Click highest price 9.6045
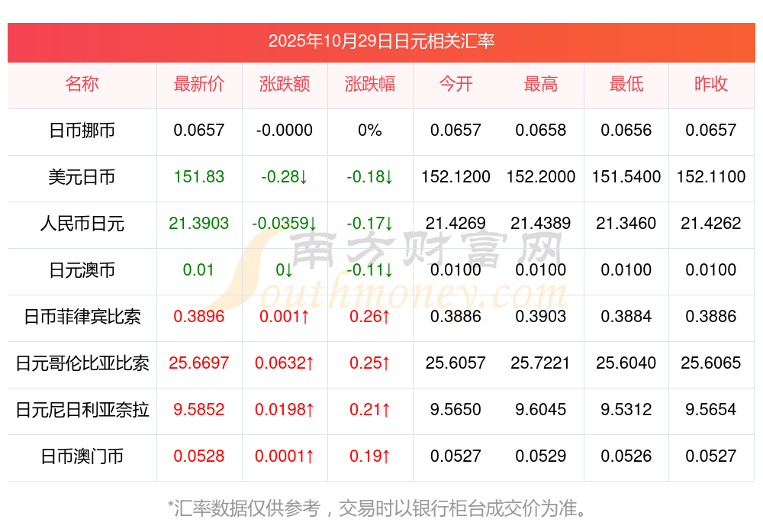This screenshot has width=763, height=532. (x=541, y=409)
